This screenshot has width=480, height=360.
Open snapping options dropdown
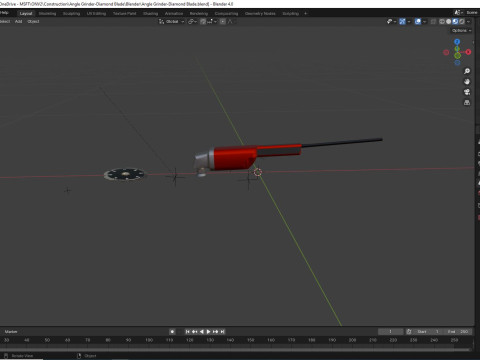click(212, 22)
